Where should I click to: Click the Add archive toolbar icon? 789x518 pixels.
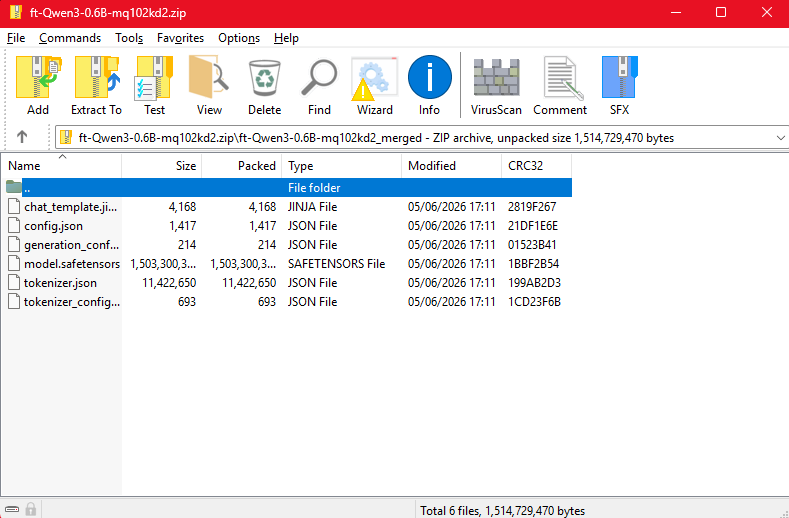point(38,78)
